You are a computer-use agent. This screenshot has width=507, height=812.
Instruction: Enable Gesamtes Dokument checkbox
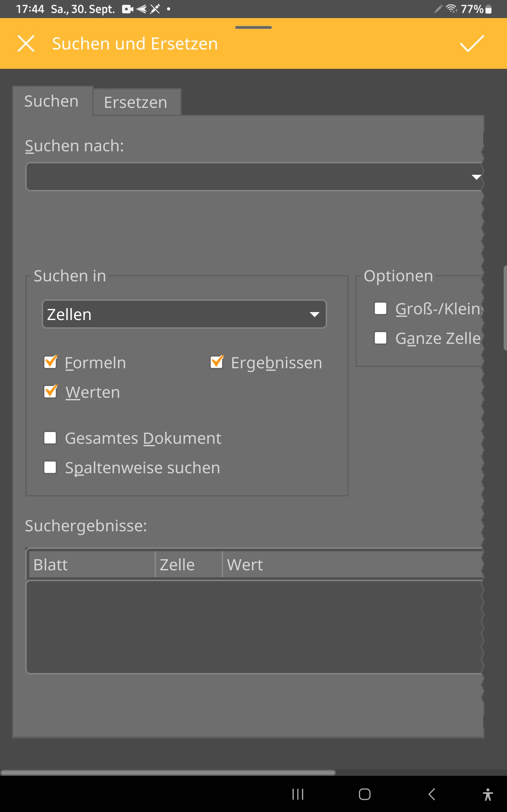(50, 438)
